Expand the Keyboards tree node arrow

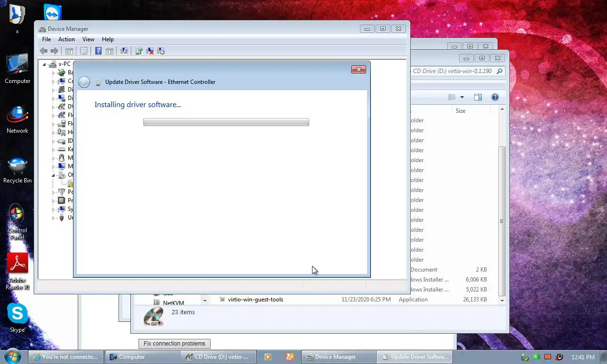coord(53,150)
